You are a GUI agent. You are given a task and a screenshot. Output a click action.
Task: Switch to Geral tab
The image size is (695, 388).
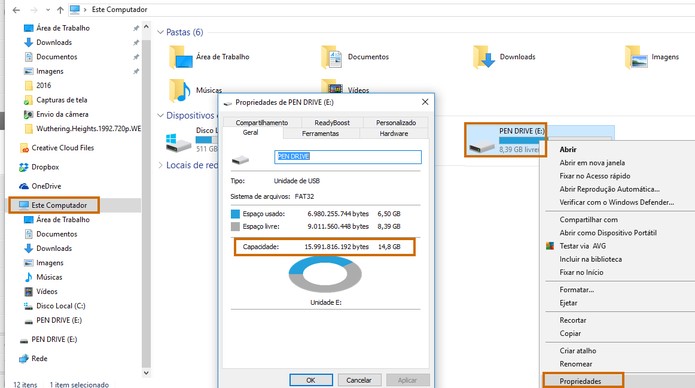click(x=250, y=133)
